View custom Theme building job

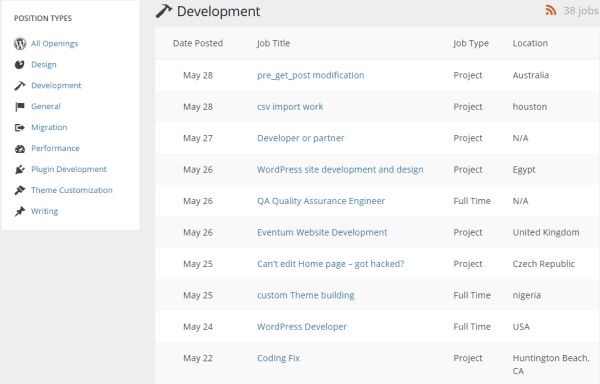click(x=306, y=295)
